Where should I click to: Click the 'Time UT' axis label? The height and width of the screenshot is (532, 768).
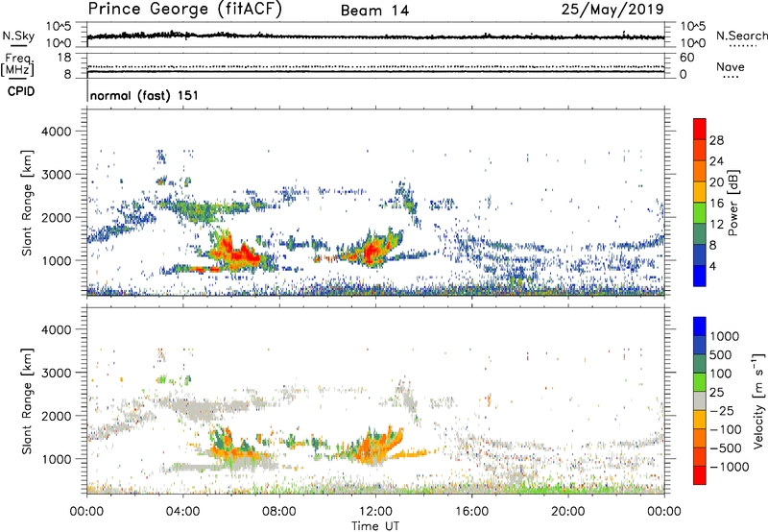(375, 526)
